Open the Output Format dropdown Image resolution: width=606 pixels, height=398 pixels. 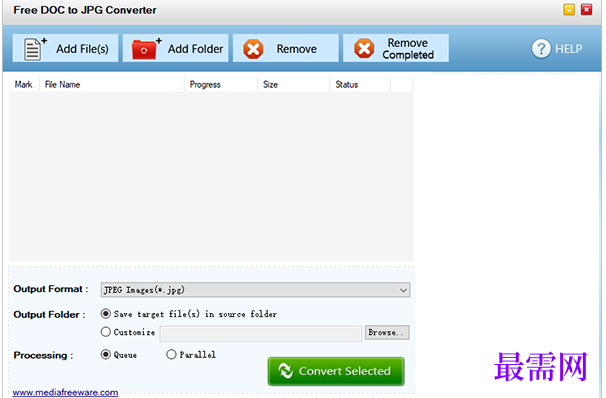(x=255, y=290)
